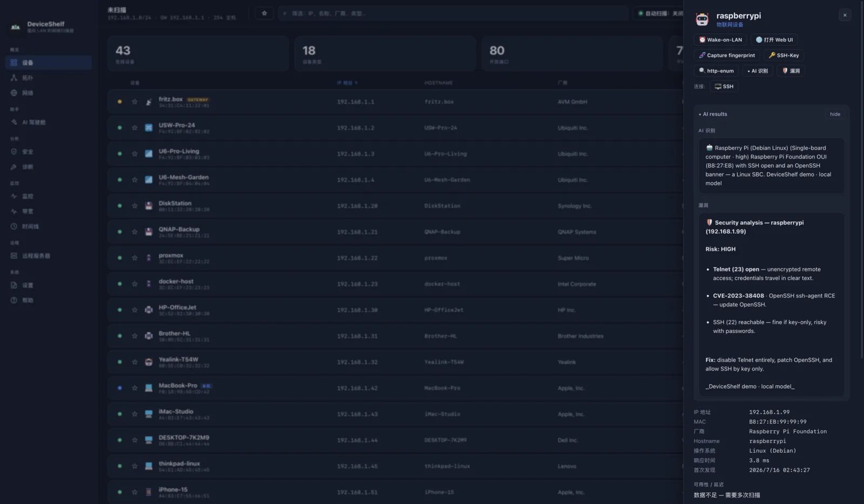Favorite the HP-OfficeJet star
This screenshot has width=864, height=504.
click(134, 310)
